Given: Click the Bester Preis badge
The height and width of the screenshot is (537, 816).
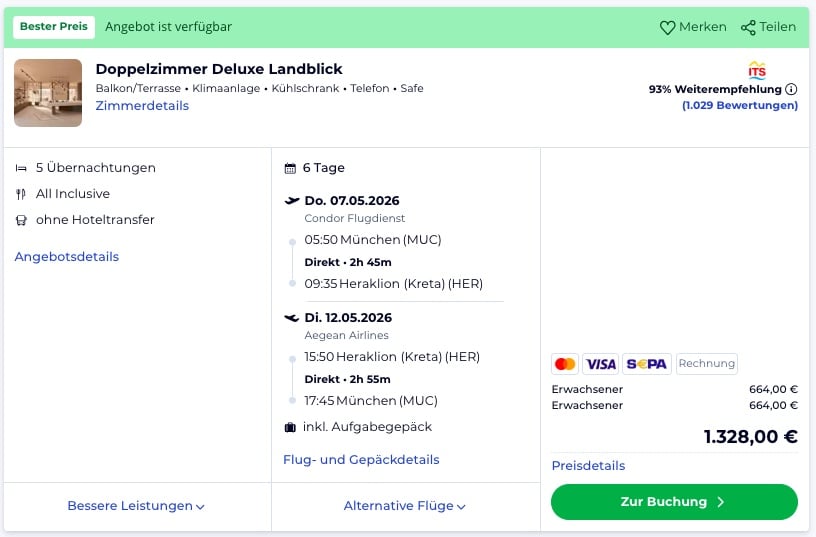Looking at the screenshot, I should click(54, 27).
